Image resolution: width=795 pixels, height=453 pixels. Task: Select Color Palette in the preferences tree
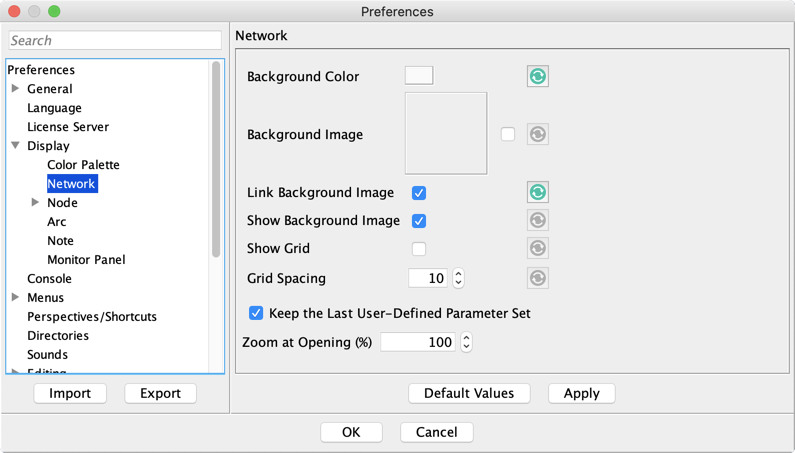[83, 165]
